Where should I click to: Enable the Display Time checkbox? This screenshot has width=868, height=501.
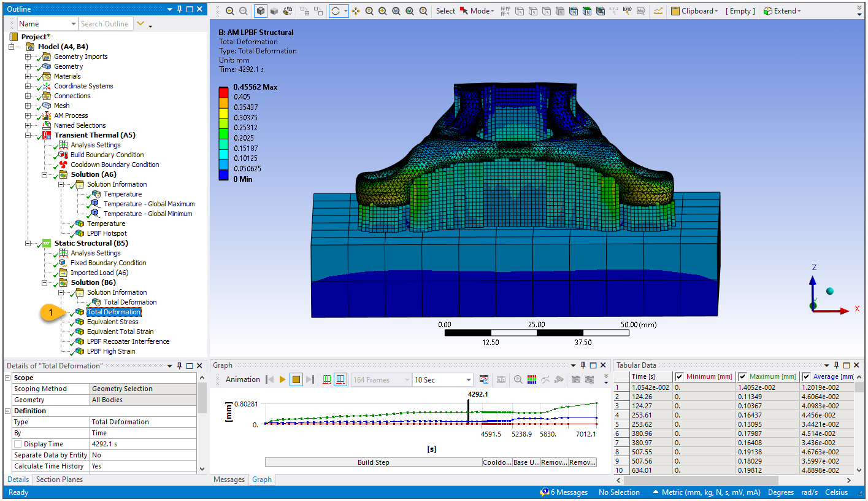pos(18,444)
